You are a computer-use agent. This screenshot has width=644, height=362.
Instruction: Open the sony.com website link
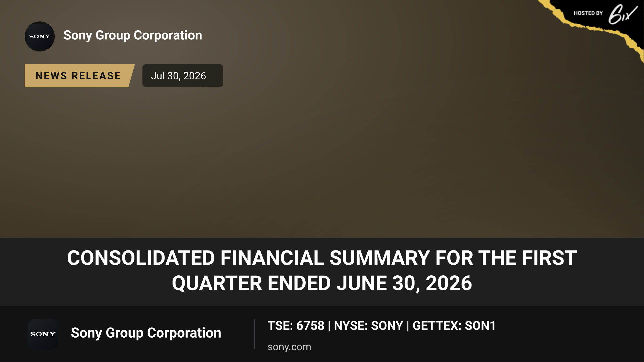pos(289,347)
